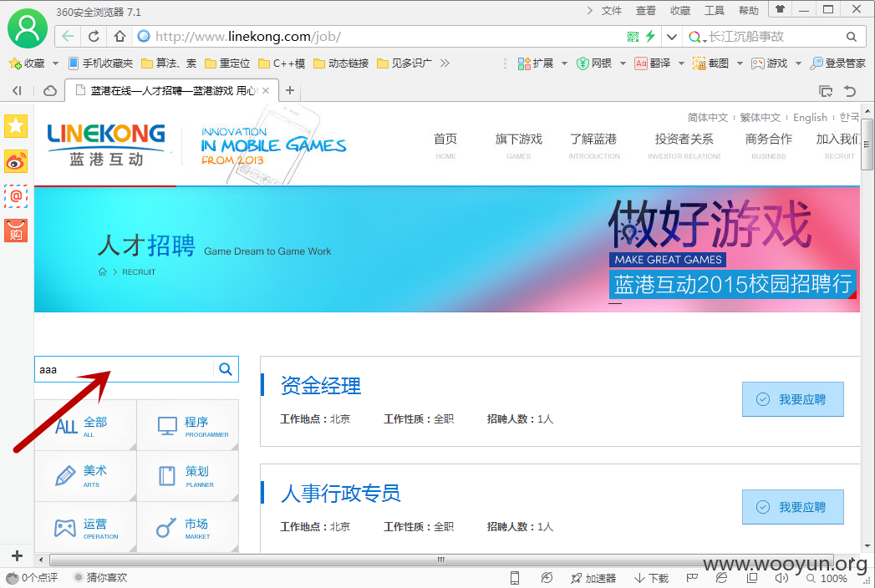This screenshot has height=588, width=875.
Task: Click 我要应聘 for 人事行政专员
Action: click(x=792, y=507)
